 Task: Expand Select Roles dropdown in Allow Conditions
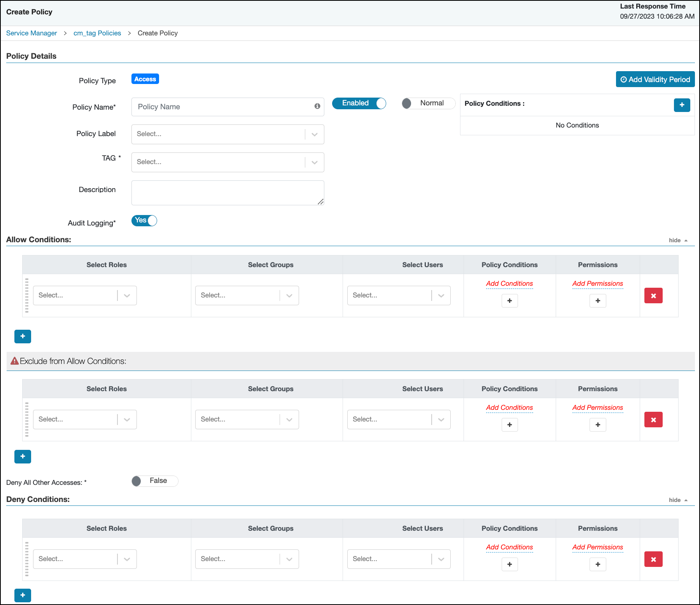(x=85, y=296)
